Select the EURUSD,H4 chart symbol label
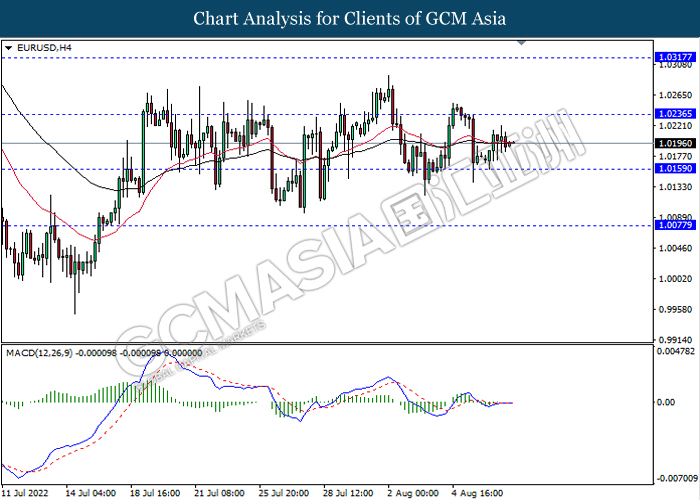Screen dimensions: 700x500 (x=44, y=48)
